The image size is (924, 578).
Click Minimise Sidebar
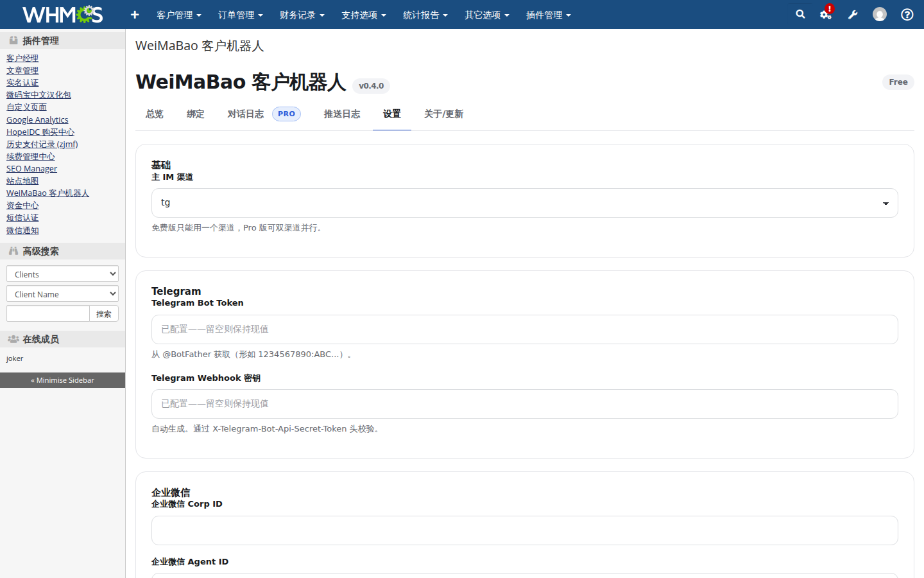click(x=62, y=380)
